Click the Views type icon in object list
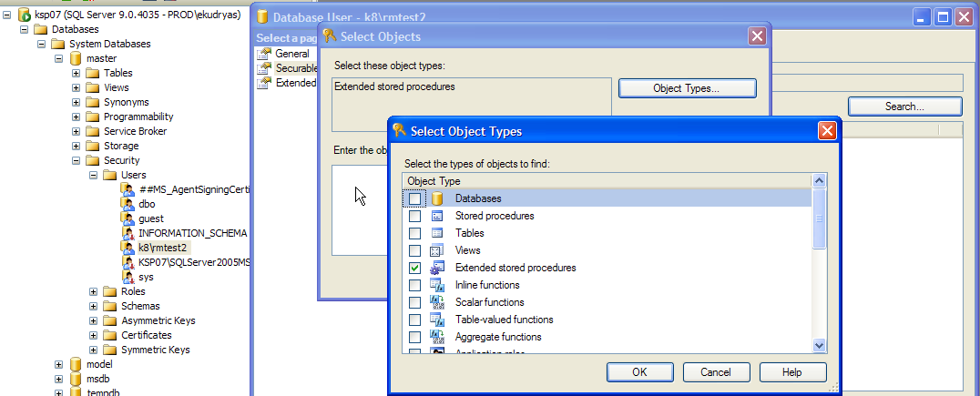980x396 pixels. pos(437,250)
